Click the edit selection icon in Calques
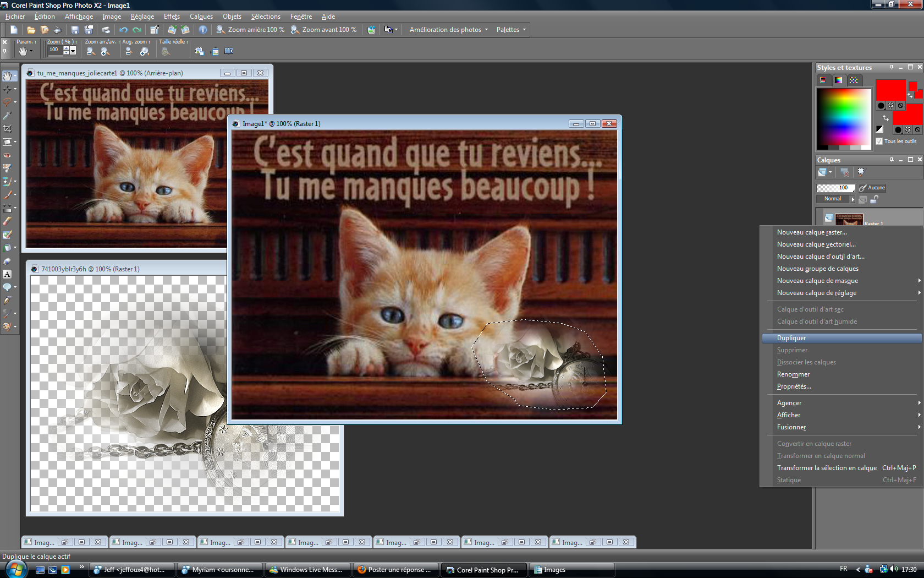This screenshot has height=578, width=924. click(861, 172)
